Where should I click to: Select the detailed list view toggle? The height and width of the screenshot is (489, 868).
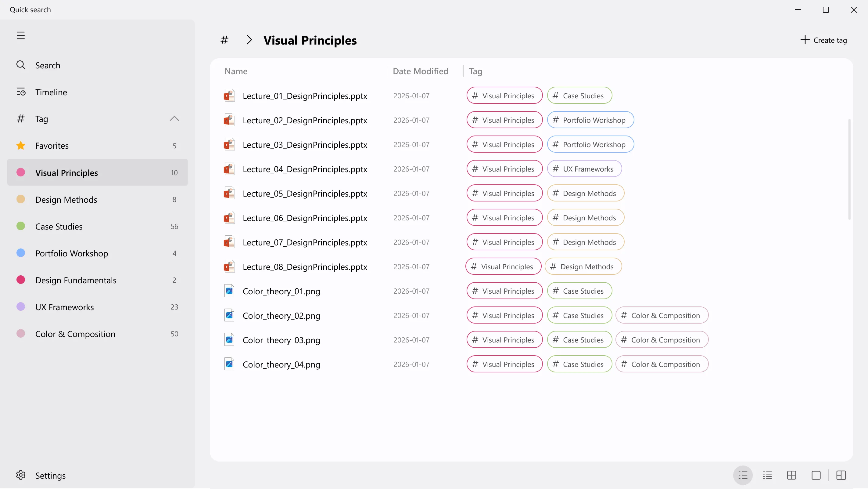click(743, 475)
